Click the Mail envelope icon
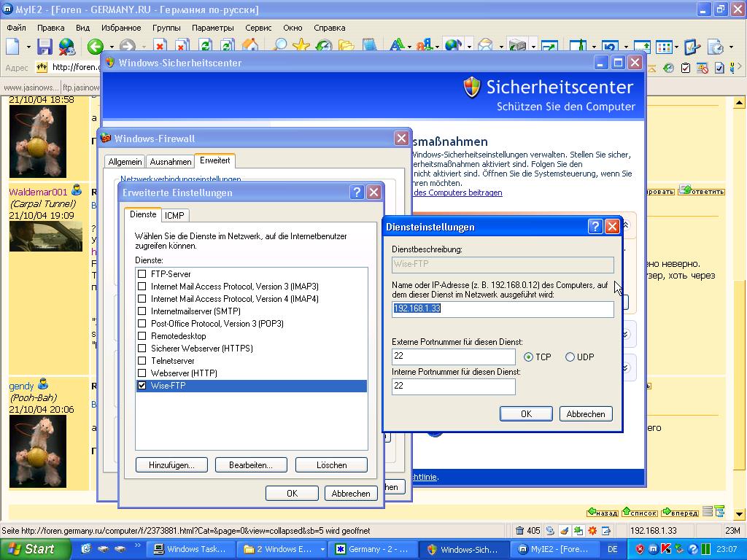This screenshot has height=560, width=747. [x=485, y=46]
